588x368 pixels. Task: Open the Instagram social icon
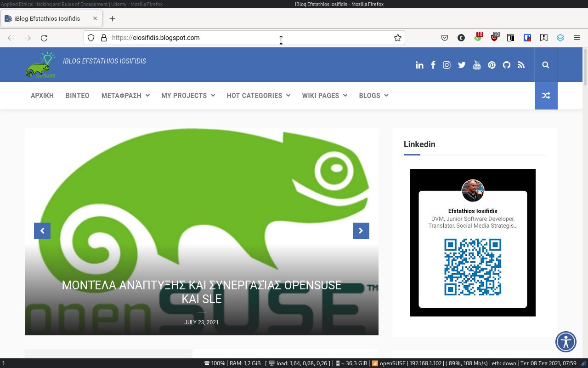(447, 65)
